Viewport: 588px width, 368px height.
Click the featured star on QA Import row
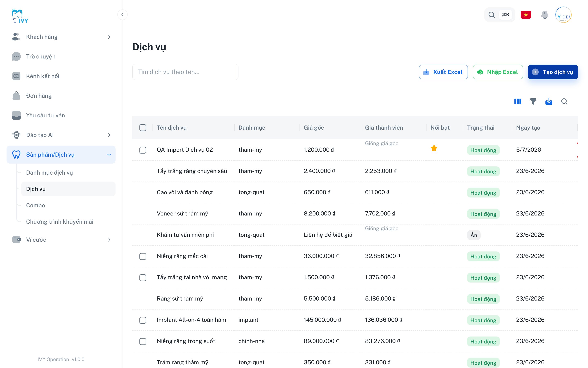tap(434, 148)
